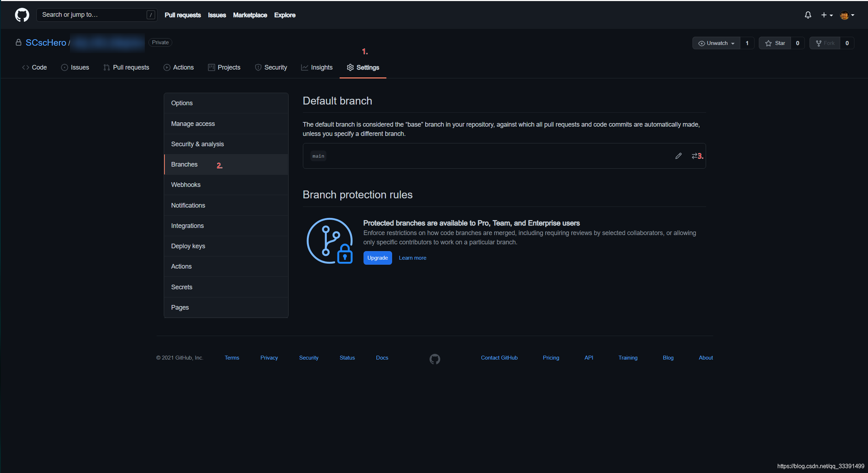Open Privacy footer link
Viewport: 868px width, 473px height.
[x=269, y=358]
